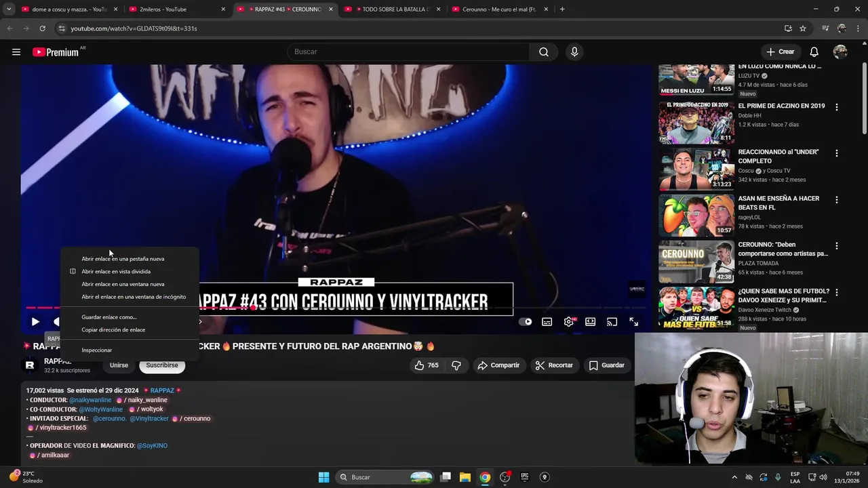Open @Vinyltracker channel link
This screenshot has height=488, width=868.
[149, 418]
